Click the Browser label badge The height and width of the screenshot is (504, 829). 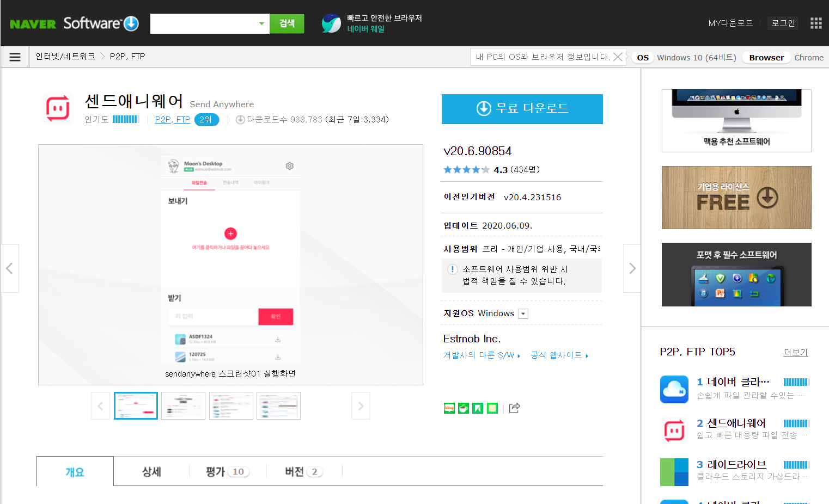pyautogui.click(x=766, y=58)
